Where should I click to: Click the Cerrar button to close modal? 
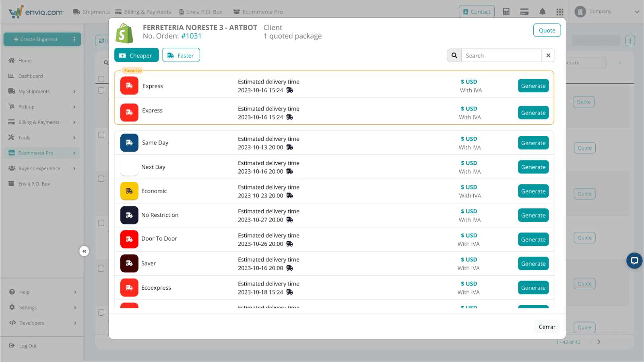click(547, 327)
